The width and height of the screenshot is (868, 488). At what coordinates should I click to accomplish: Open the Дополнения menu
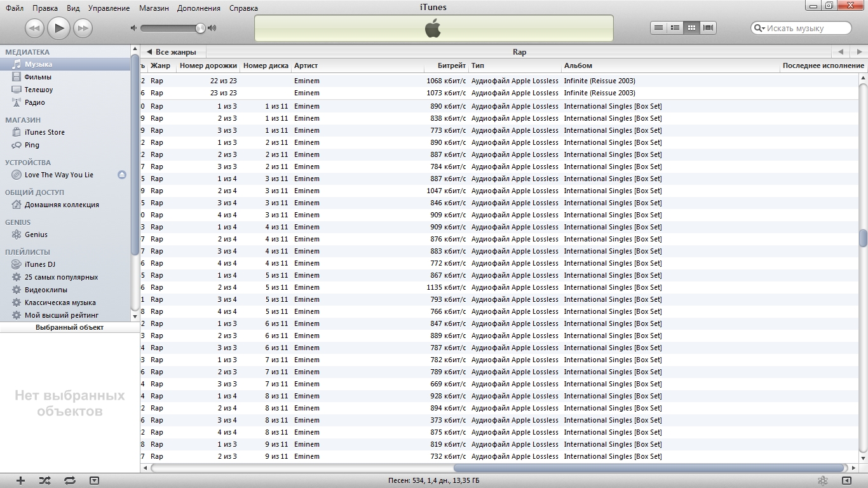tap(199, 8)
